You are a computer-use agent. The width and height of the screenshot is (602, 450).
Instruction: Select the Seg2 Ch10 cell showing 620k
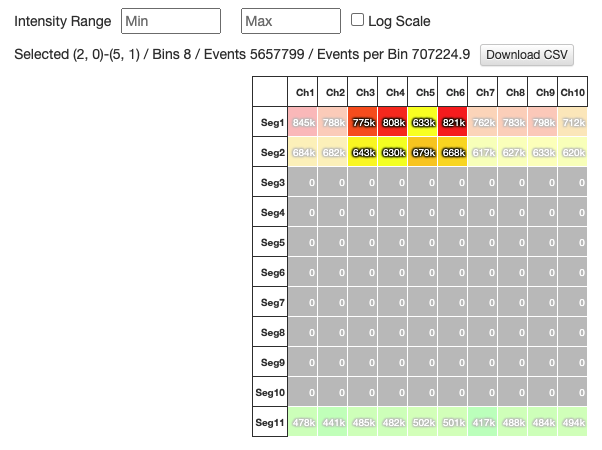pos(573,153)
